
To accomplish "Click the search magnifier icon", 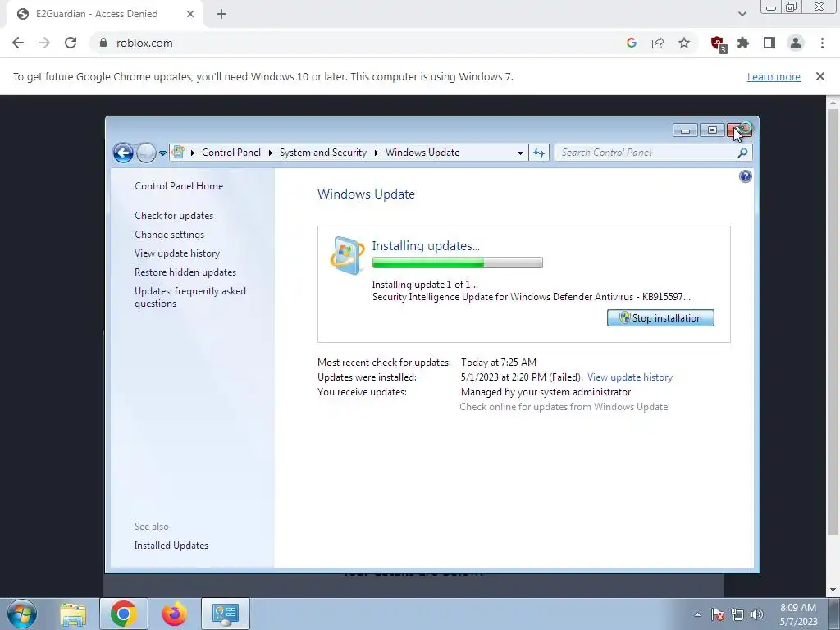I will (742, 153).
